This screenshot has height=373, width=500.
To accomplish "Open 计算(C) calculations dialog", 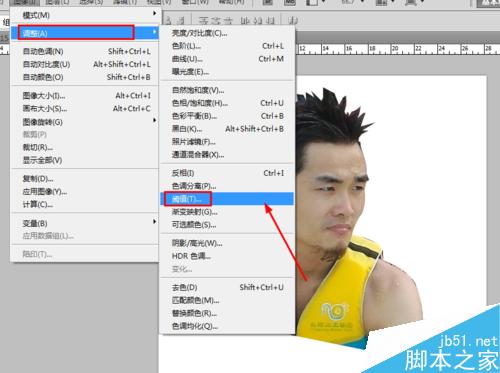I will tap(85, 205).
